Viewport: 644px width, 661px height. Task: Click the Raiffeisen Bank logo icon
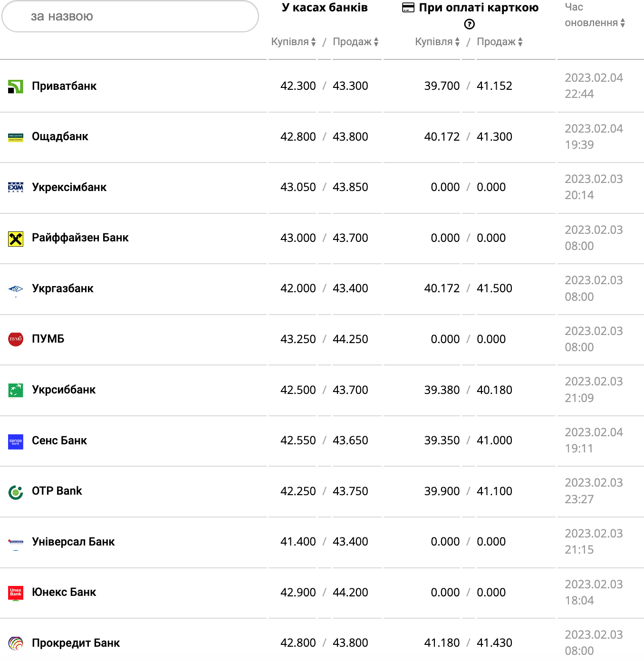tap(16, 239)
